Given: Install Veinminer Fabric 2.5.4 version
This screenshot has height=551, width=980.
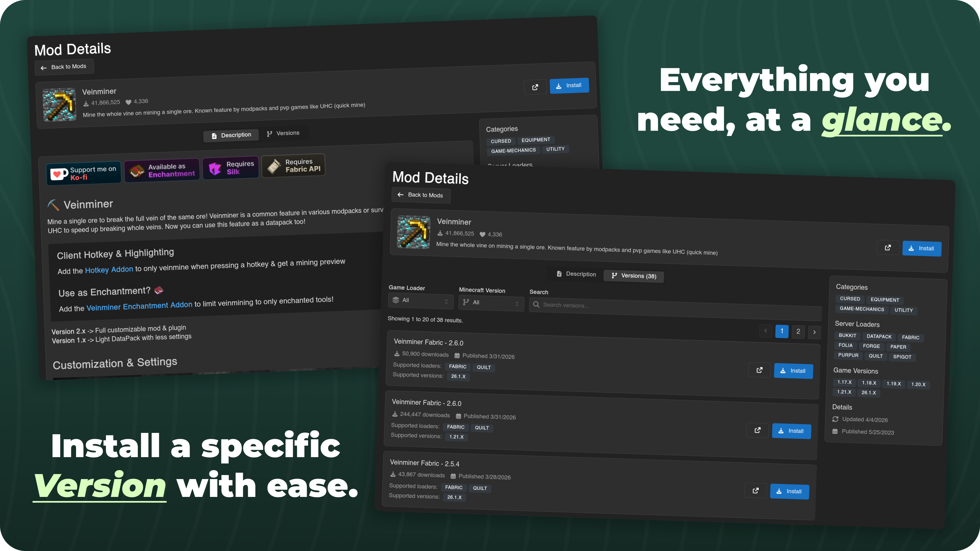Looking at the screenshot, I should click(x=789, y=491).
